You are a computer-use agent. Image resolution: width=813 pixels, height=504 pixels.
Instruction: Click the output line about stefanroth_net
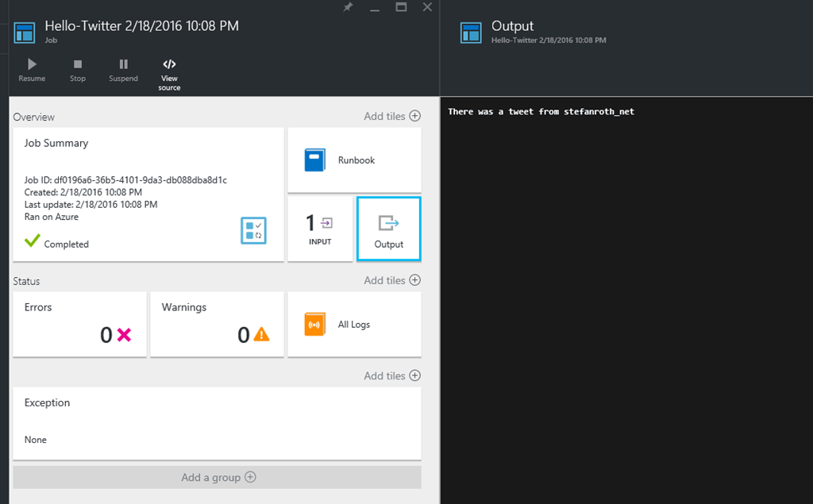point(541,111)
